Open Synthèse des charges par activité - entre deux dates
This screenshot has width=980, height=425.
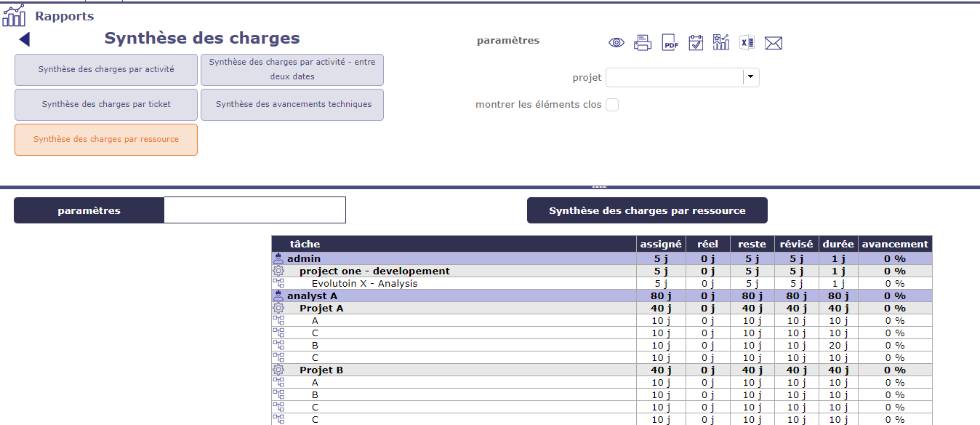pos(292,70)
